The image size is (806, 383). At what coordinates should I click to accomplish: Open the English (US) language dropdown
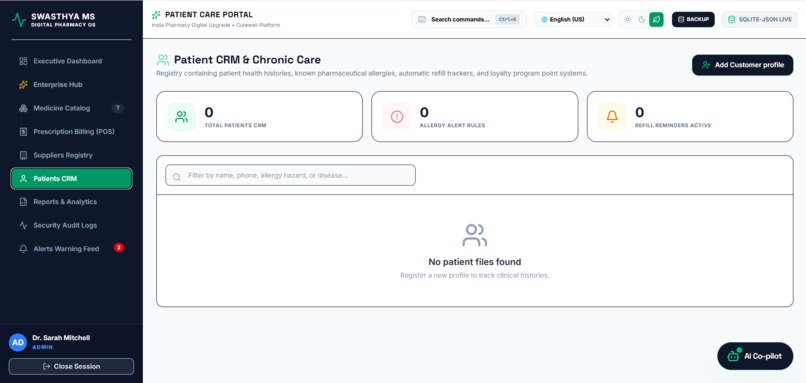(573, 20)
